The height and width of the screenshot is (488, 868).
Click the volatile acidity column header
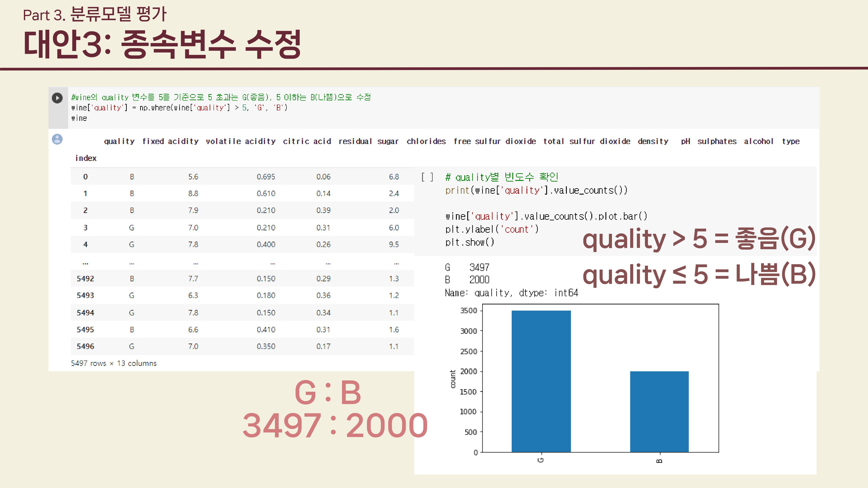click(x=241, y=141)
